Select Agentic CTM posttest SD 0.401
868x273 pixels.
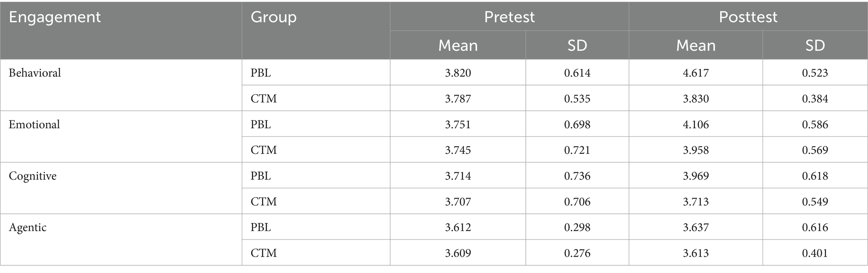coord(815,253)
